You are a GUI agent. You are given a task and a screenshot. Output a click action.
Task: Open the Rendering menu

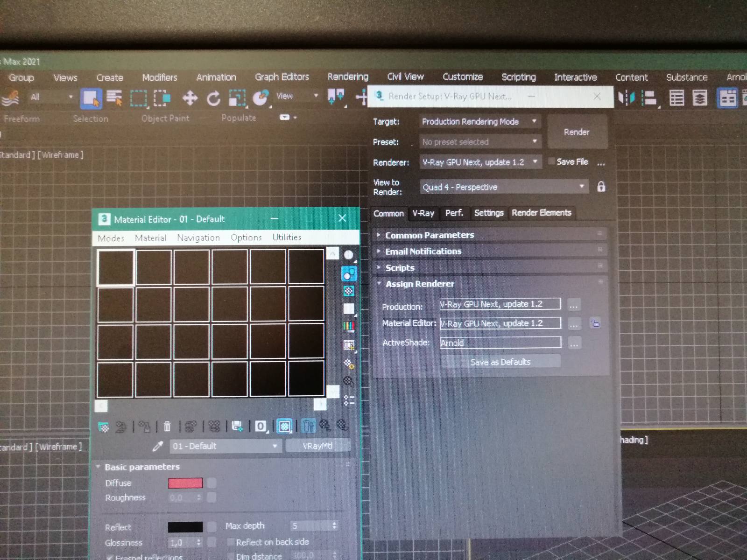click(x=348, y=77)
